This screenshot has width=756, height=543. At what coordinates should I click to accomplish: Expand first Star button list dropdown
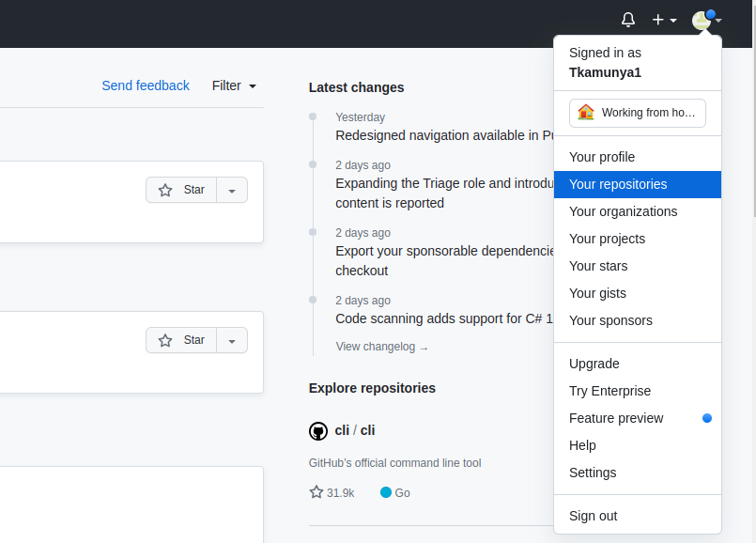pyautogui.click(x=232, y=190)
